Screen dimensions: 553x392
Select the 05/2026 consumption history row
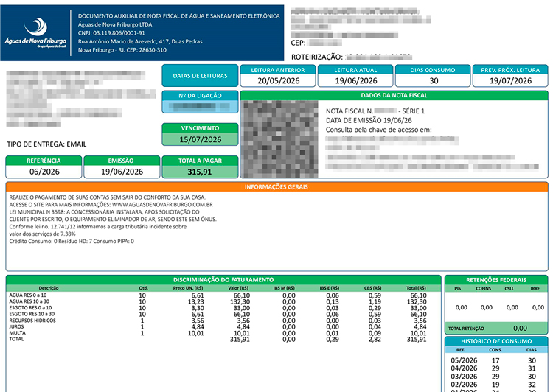coord(493,360)
